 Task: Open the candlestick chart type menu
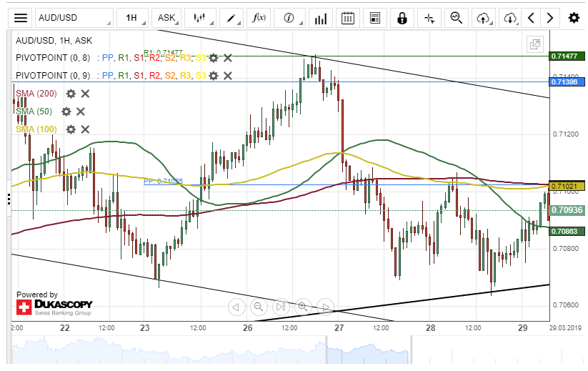coord(203,18)
